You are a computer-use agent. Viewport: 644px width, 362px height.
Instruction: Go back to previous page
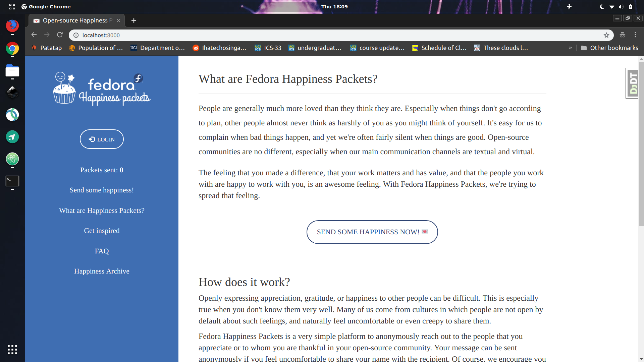pos(34,35)
